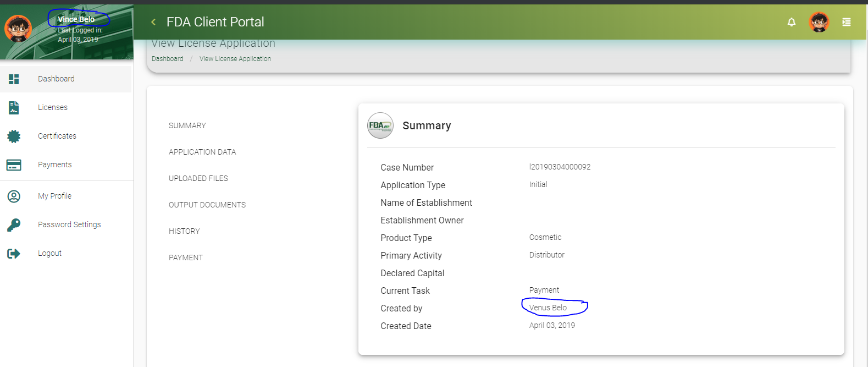The image size is (868, 367).
Task: Click the My Profile person icon
Action: click(x=14, y=196)
